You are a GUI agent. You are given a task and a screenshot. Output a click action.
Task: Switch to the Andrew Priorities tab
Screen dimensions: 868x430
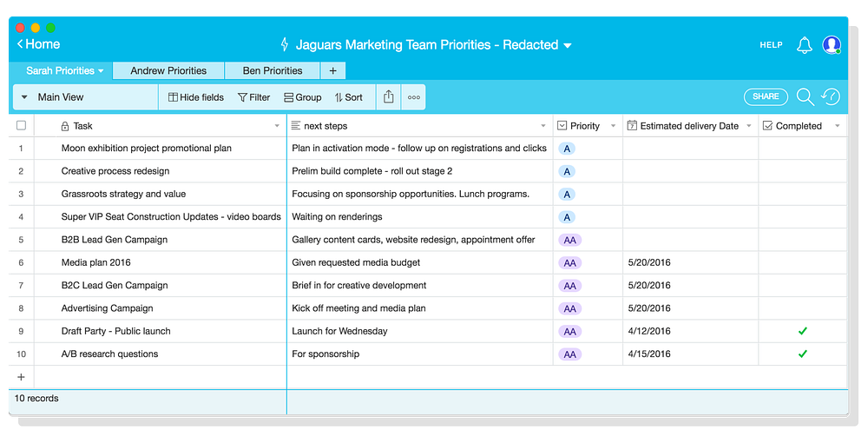coord(168,71)
